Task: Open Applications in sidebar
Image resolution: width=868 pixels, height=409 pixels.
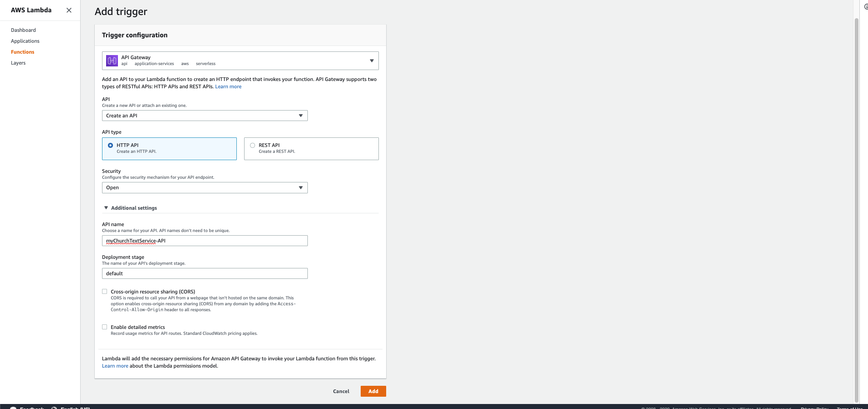Action: tap(25, 41)
